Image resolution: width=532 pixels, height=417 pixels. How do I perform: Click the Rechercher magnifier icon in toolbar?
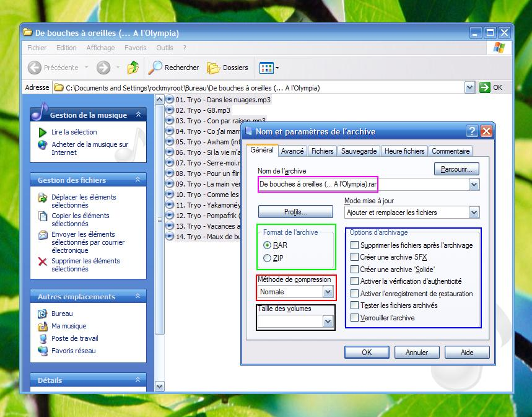(155, 68)
